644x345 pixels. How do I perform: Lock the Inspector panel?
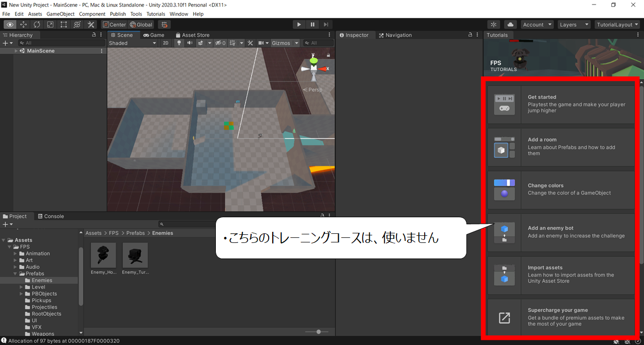click(470, 35)
